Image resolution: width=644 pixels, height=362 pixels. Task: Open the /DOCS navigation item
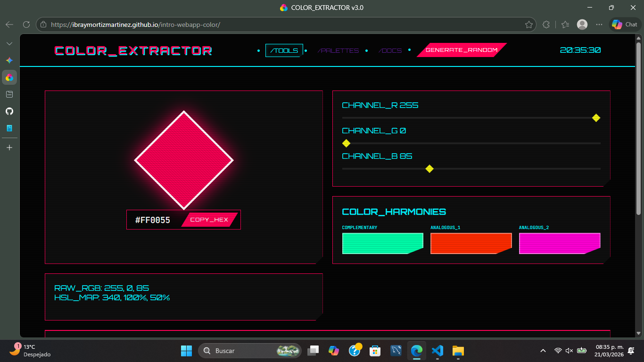390,50
